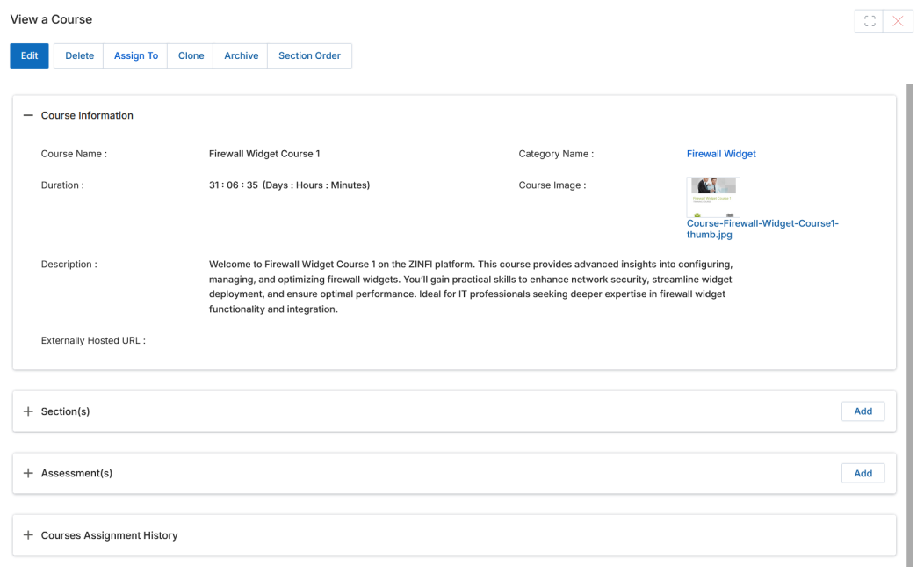Click the 'Duration :' label

coord(62,185)
